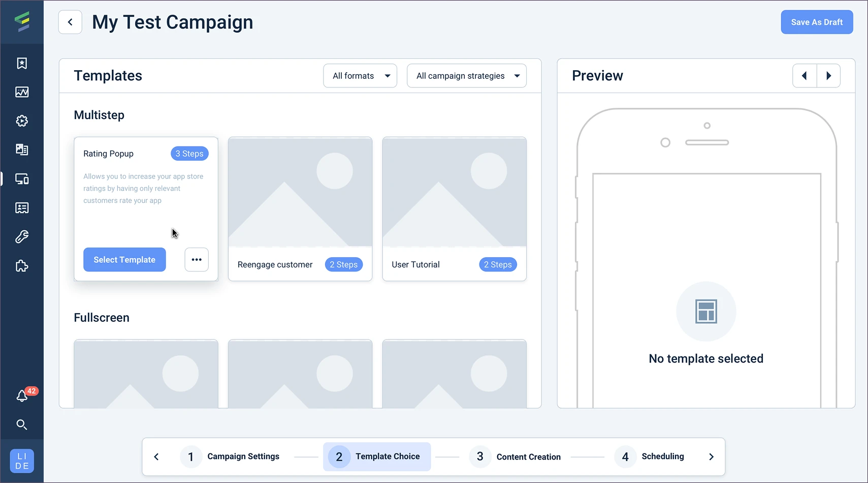The width and height of the screenshot is (868, 483).
Task: Go back using the header back arrow
Action: pyautogui.click(x=70, y=22)
